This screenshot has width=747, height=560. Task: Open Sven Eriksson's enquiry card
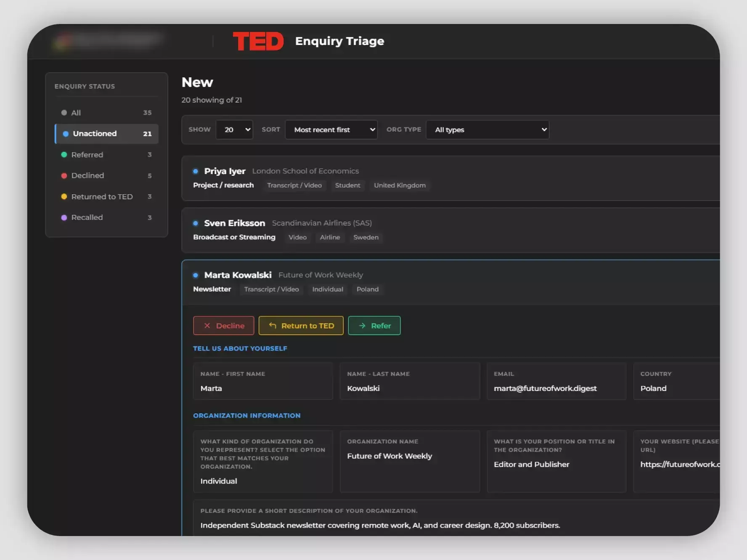[x=450, y=230]
